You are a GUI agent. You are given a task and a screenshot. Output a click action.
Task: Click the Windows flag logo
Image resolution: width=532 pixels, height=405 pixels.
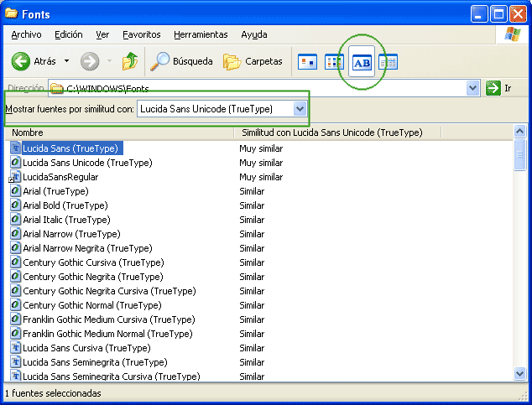click(513, 34)
